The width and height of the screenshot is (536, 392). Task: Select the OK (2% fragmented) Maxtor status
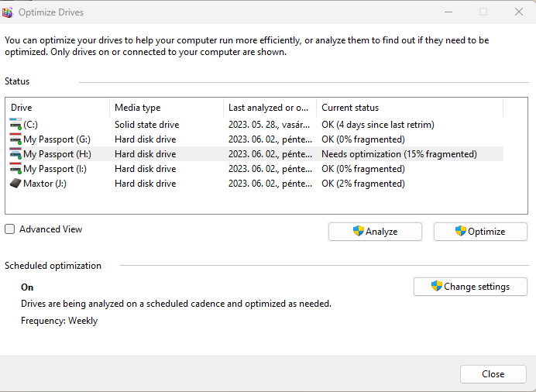pyautogui.click(x=363, y=184)
